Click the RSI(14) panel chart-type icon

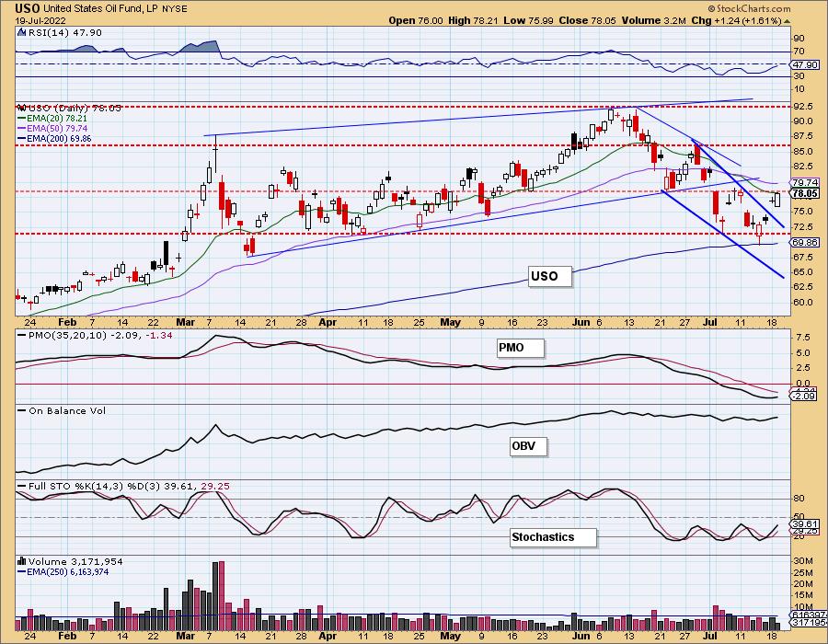(x=21, y=32)
